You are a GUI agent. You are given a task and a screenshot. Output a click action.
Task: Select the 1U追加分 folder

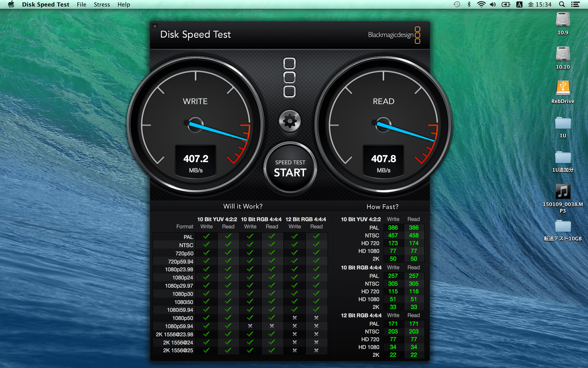point(563,157)
